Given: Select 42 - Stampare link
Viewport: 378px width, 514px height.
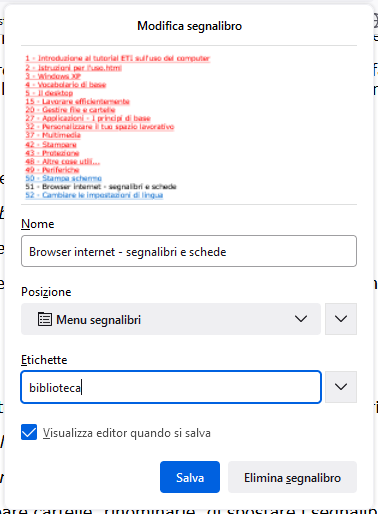Looking at the screenshot, I should [x=51, y=145].
